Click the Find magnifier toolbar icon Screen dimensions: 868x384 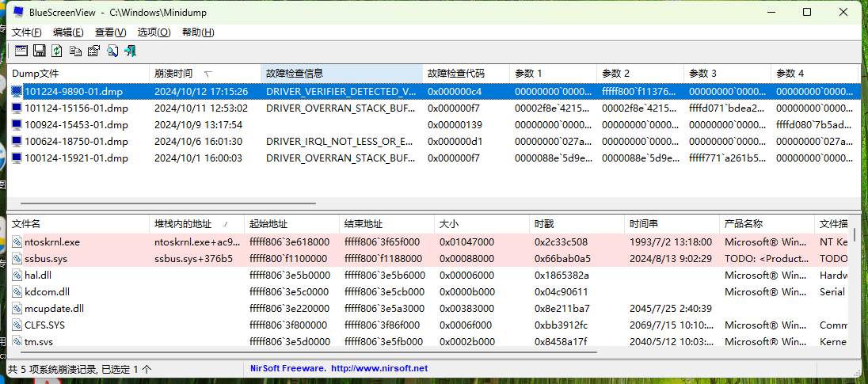point(112,51)
